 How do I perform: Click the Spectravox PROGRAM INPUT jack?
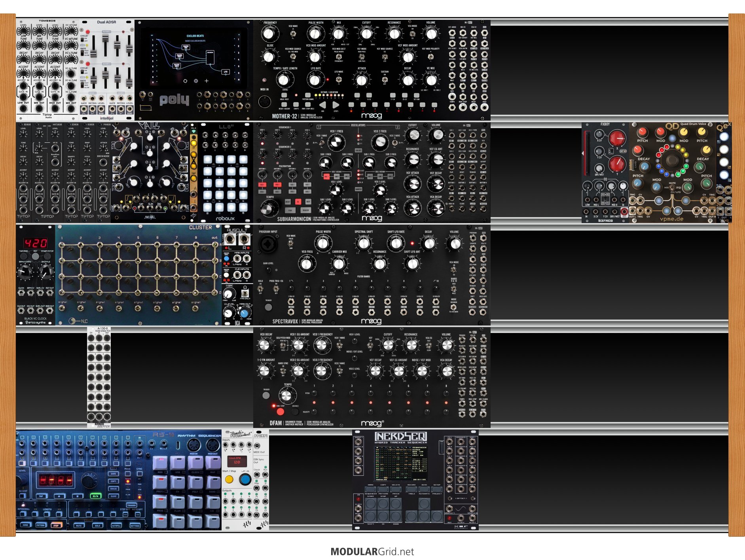[268, 244]
